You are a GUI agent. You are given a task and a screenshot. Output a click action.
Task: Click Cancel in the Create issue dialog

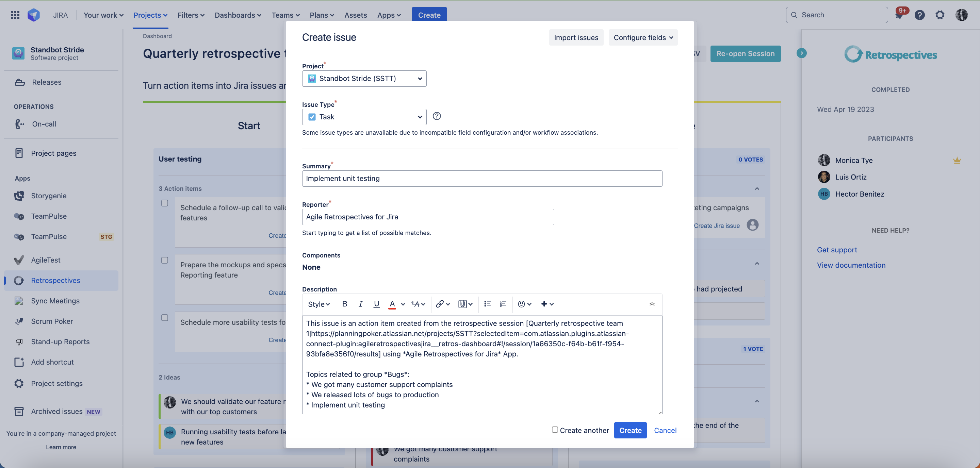(x=665, y=430)
